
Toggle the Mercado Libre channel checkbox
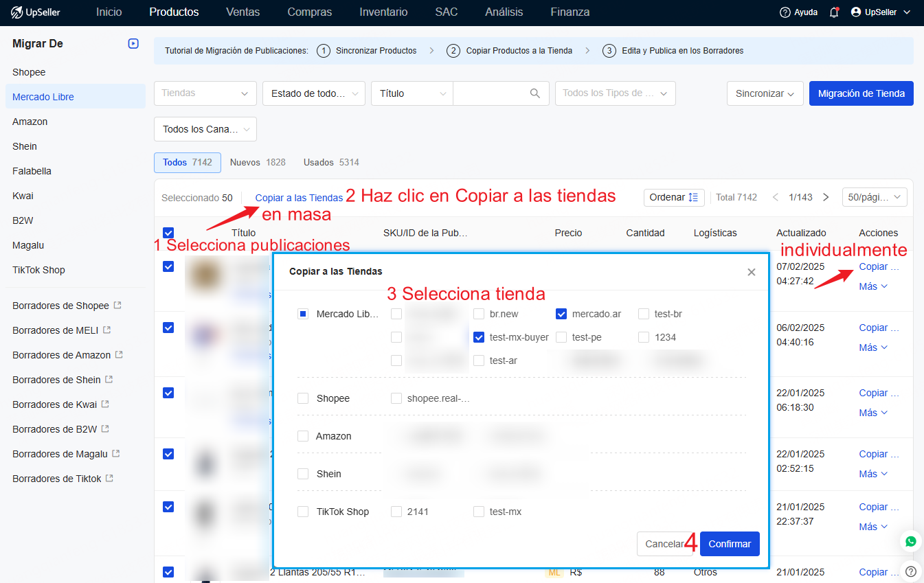(x=303, y=314)
